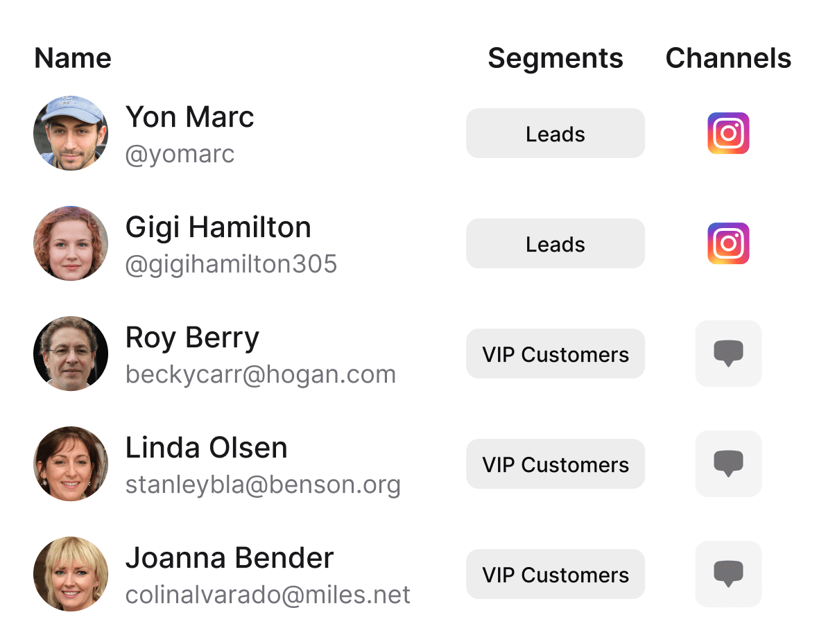Open the @gigihamilton305 handle

(x=231, y=264)
